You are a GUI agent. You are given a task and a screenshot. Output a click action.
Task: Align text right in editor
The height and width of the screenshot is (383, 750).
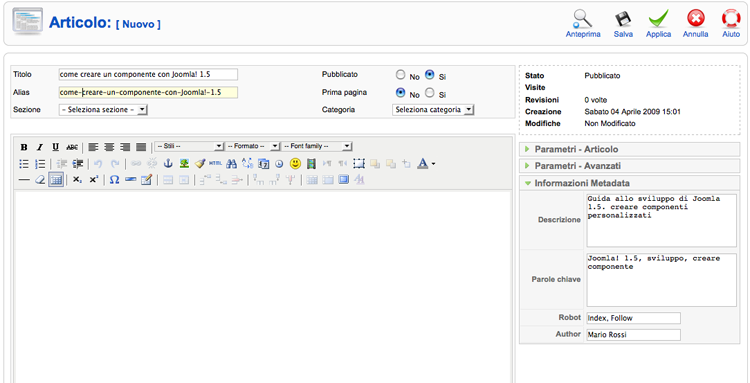point(125,147)
